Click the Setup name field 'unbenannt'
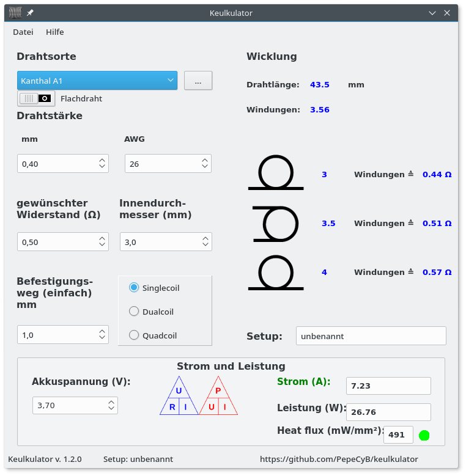This screenshot has width=466, height=476. click(x=371, y=336)
